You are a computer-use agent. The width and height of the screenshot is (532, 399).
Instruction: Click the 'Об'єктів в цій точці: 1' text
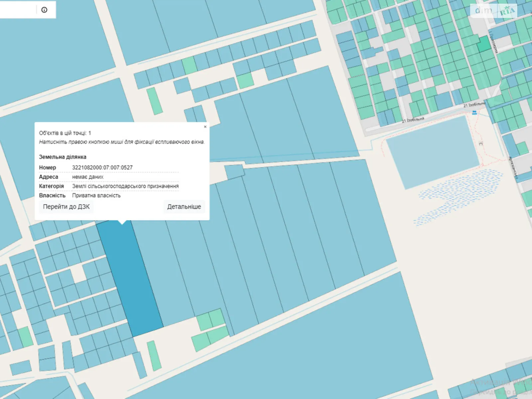pyautogui.click(x=65, y=133)
